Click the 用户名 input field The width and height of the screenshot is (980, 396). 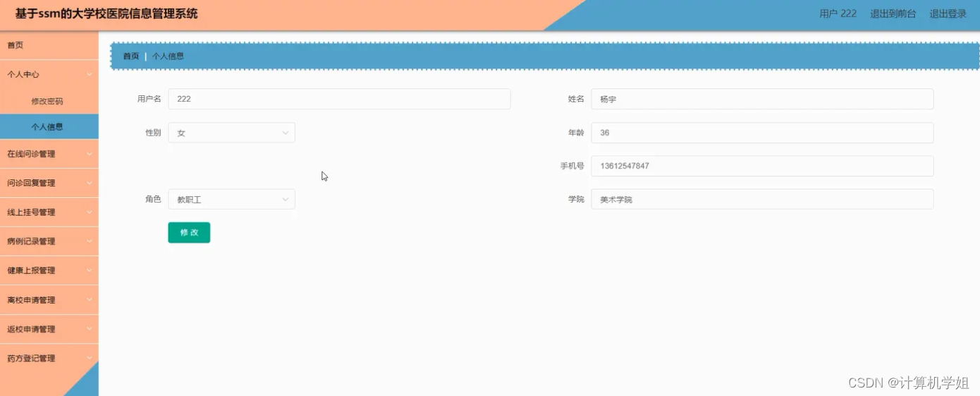pos(339,99)
